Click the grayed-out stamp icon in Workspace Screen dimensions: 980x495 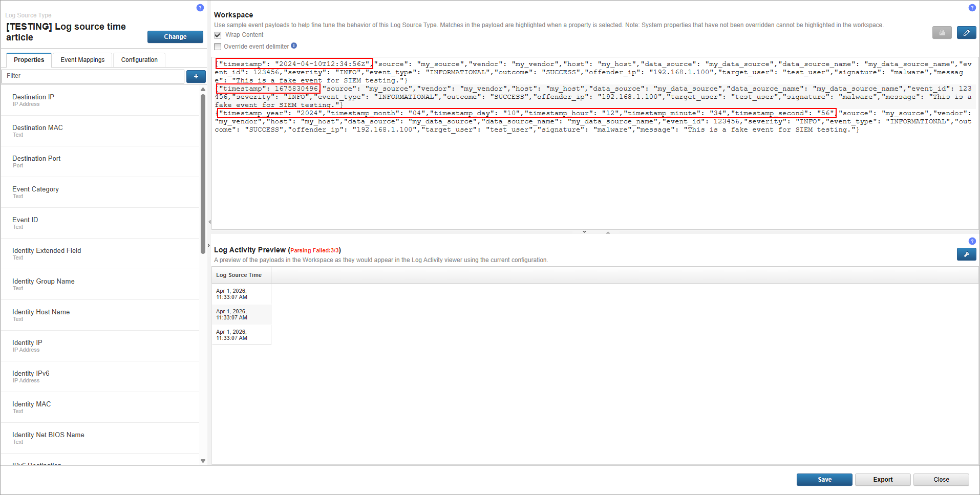942,33
